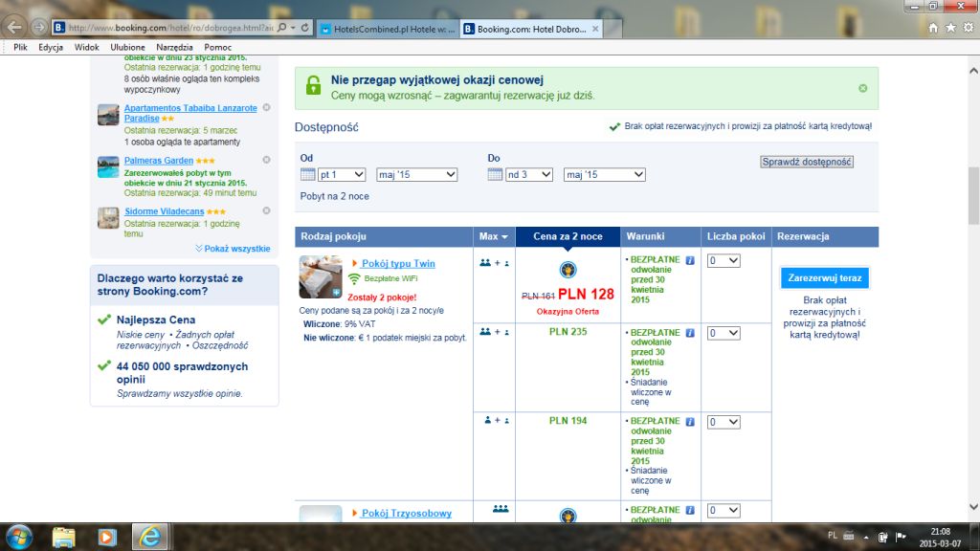Remove Palmeras Garden from recently viewed
980x551 pixels.
(266, 160)
